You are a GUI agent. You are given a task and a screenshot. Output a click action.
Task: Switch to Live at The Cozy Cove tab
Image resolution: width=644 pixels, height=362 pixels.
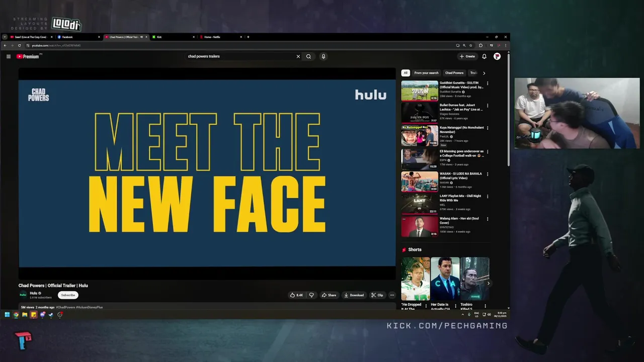pyautogui.click(x=31, y=37)
